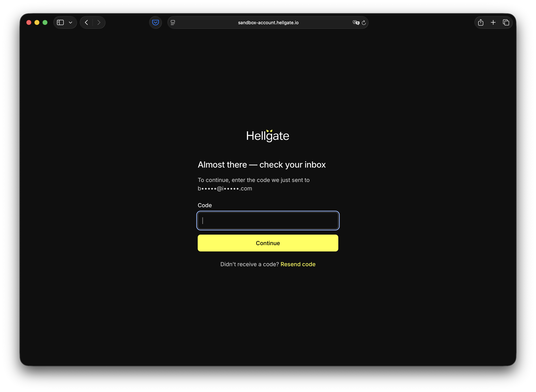The image size is (536, 392).
Task: Go back with the back arrow
Action: [86, 22]
